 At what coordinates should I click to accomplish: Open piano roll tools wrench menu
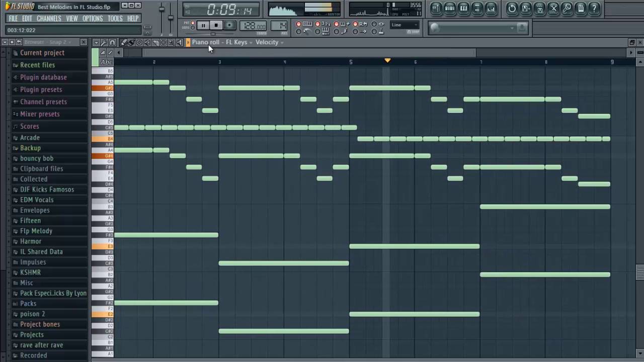104,43
